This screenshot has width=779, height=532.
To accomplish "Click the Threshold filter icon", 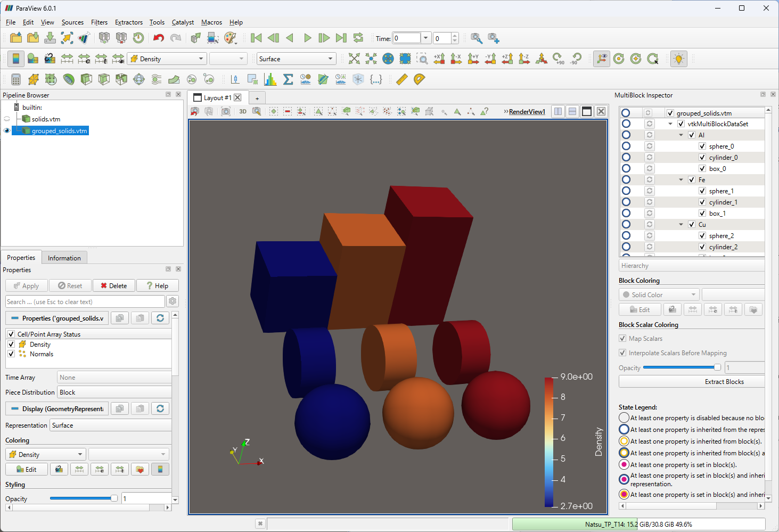I will [x=121, y=79].
